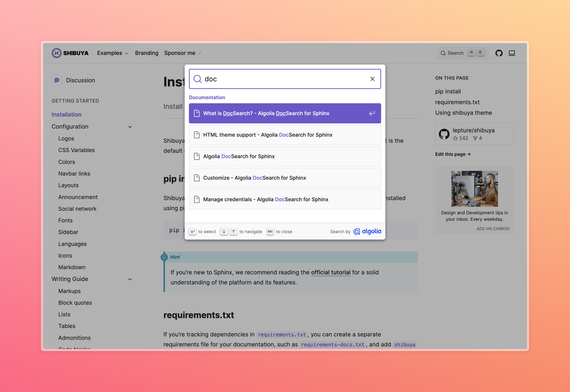Open Markdown in sidebar
570x392 pixels.
tap(72, 267)
